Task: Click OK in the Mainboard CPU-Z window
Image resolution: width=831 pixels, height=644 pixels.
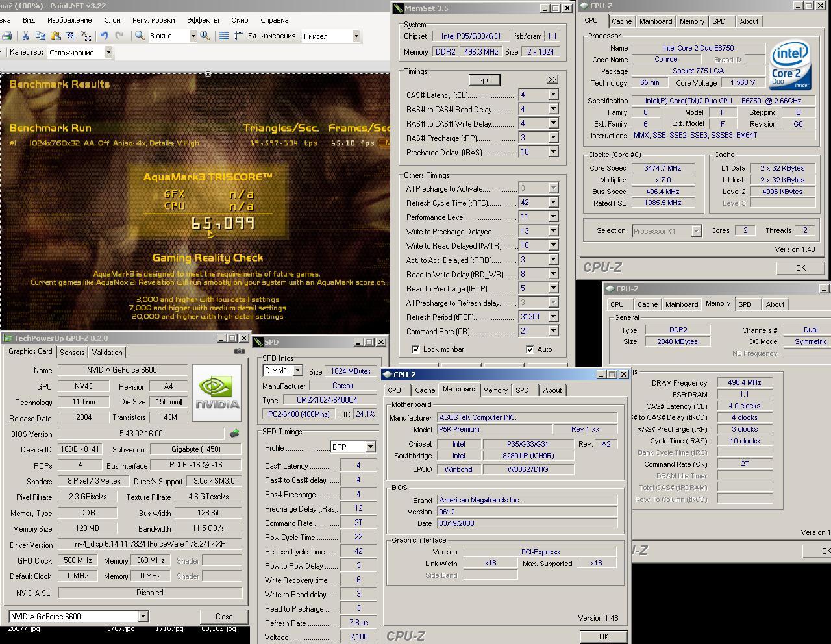Action: (604, 636)
